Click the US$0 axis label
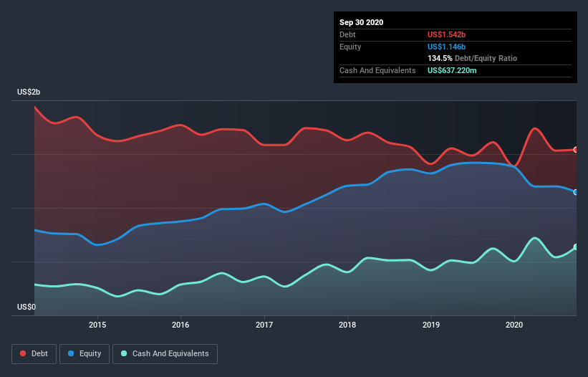The image size is (588, 377). (x=26, y=307)
